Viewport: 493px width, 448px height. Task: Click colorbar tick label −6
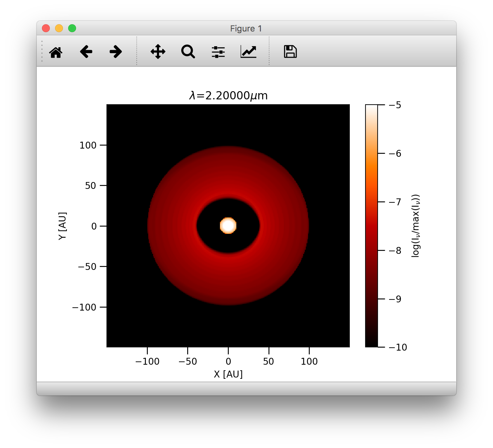(395, 153)
